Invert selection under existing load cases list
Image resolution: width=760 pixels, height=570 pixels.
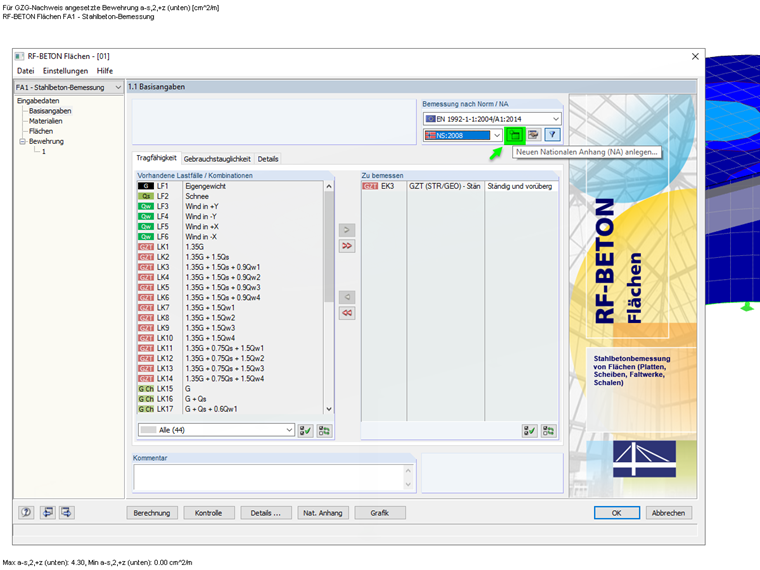click(x=324, y=430)
